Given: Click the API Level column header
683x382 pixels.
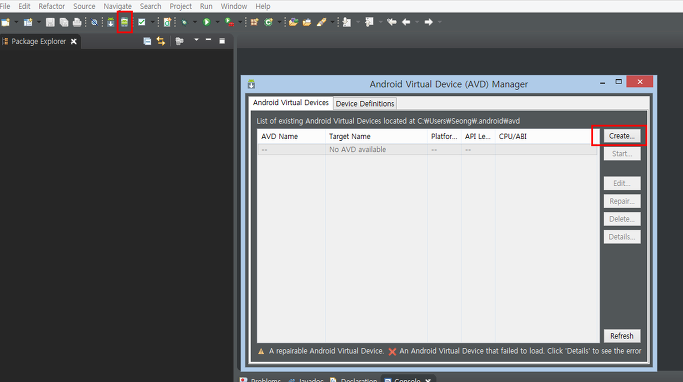Looking at the screenshot, I should pyautogui.click(x=478, y=136).
